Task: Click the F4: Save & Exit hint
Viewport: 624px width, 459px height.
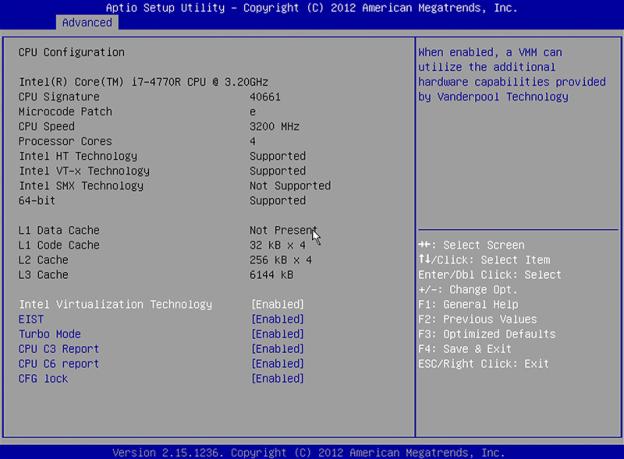Action: 465,349
